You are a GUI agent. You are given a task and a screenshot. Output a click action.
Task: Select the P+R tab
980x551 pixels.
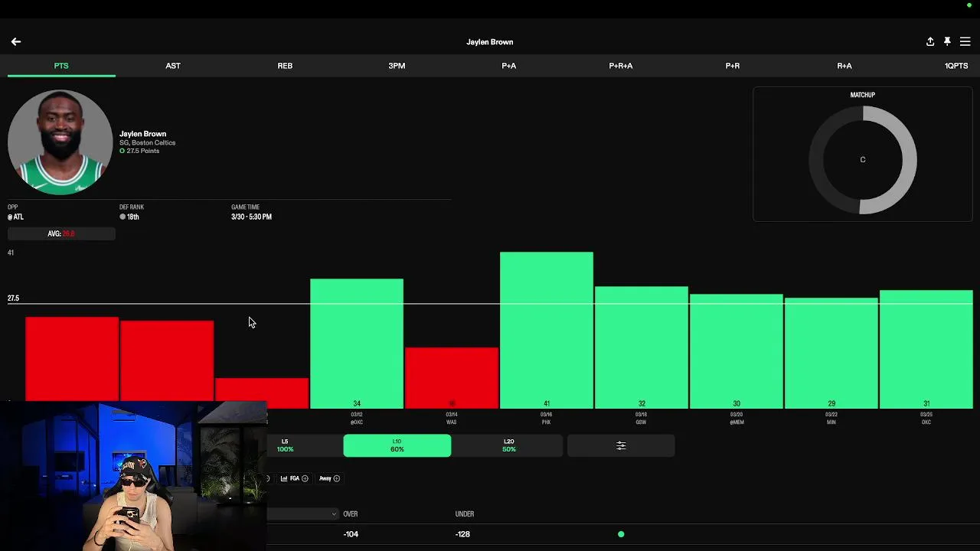(x=732, y=66)
